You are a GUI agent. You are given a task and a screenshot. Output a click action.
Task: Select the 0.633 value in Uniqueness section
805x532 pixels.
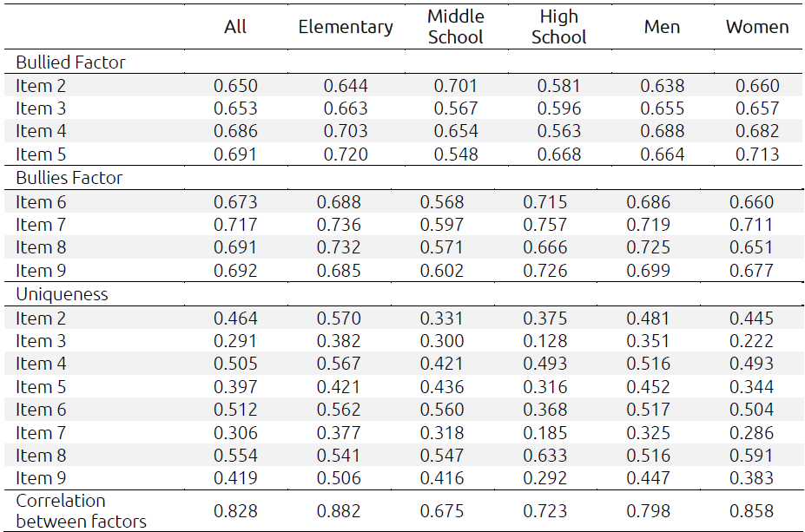coord(545,456)
